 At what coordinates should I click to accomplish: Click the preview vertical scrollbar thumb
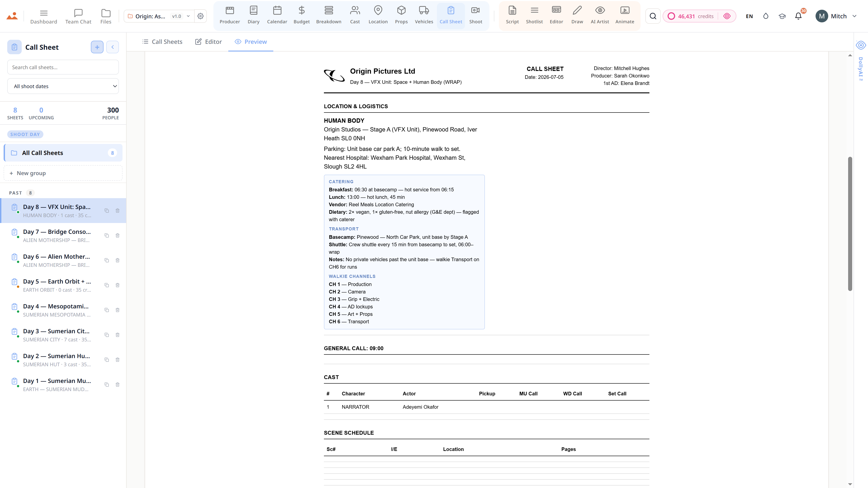(850, 224)
